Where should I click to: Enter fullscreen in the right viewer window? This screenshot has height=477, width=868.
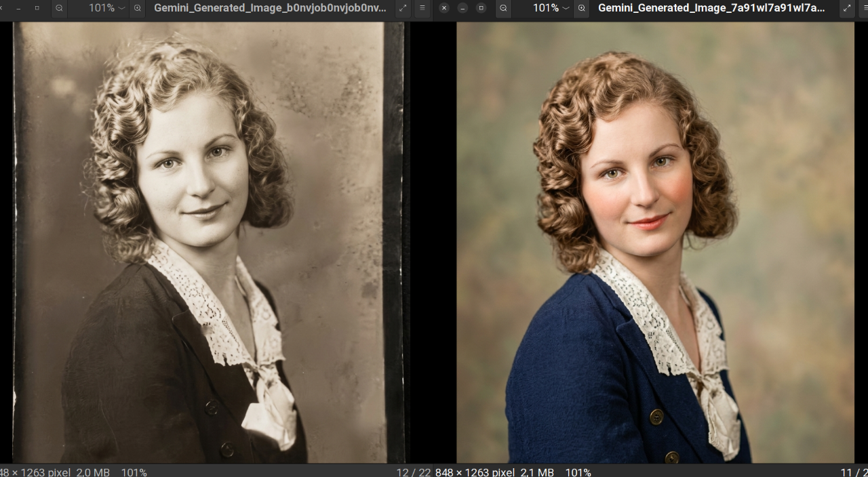click(x=846, y=8)
